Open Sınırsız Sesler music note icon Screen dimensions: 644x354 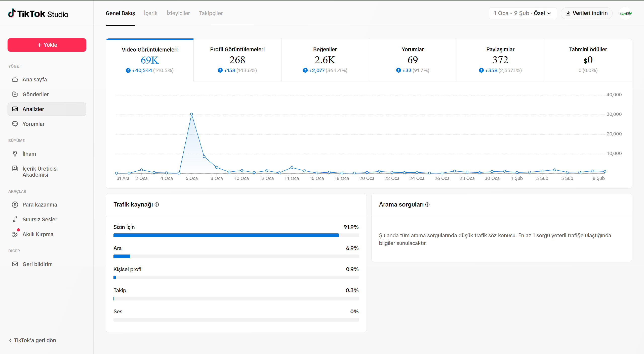15,219
